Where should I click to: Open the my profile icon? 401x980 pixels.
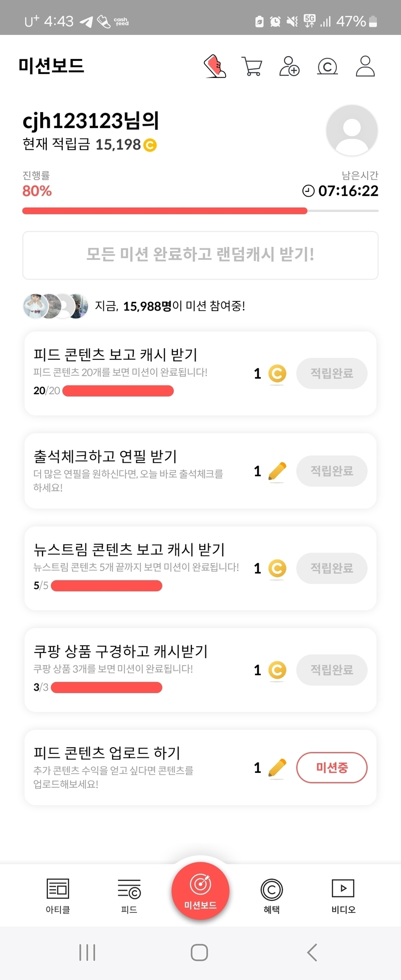click(365, 66)
